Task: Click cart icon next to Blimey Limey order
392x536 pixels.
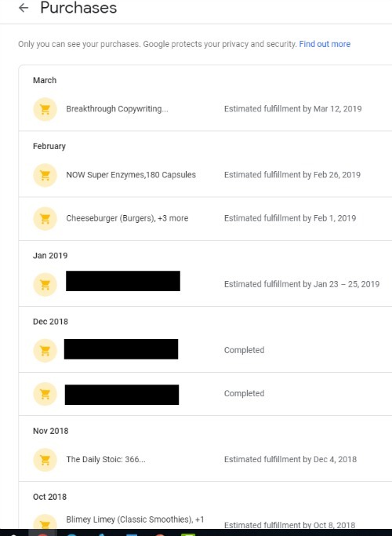Action: point(45,523)
